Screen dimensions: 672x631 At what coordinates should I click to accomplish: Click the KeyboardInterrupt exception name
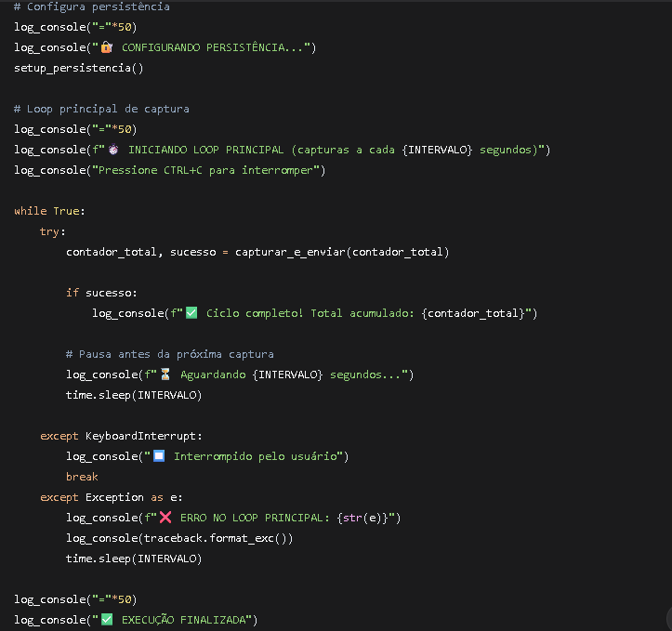pyautogui.click(x=143, y=436)
